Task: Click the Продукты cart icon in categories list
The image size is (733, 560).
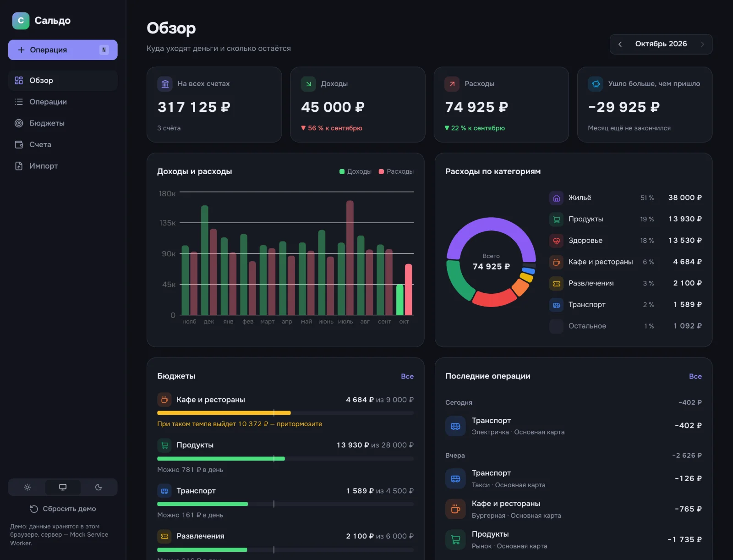Action: point(557,220)
